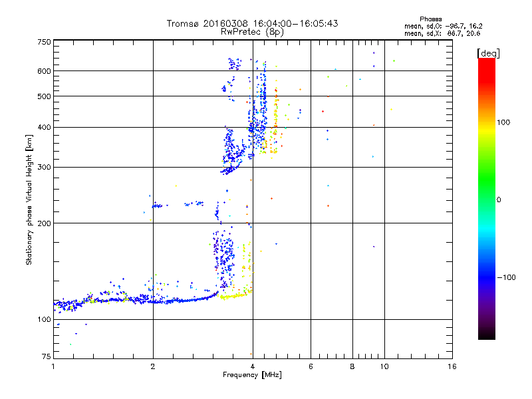Click the x-axis tick label "4"
532x399 pixels.
pos(253,366)
